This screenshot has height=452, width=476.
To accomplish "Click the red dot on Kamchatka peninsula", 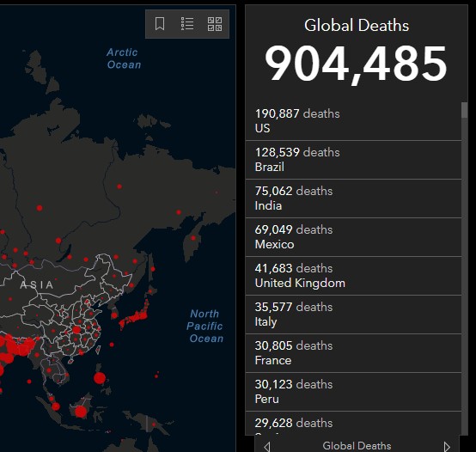I will pyautogui.click(x=193, y=238).
